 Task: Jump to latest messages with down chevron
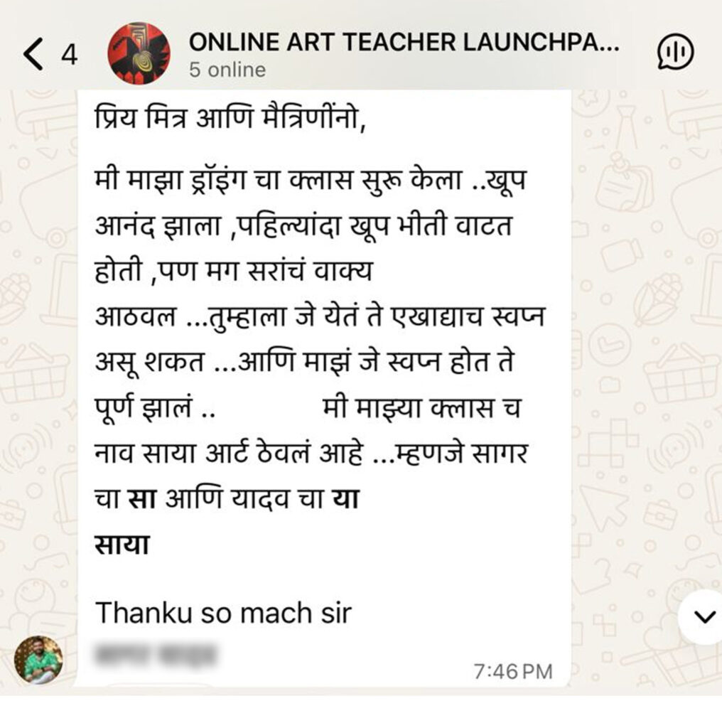coord(705,617)
